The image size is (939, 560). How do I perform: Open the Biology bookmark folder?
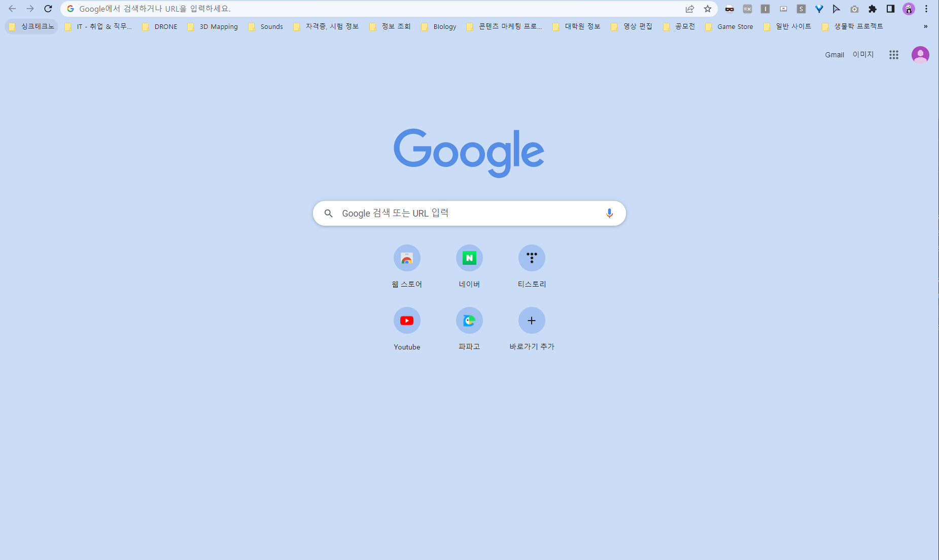pos(439,26)
